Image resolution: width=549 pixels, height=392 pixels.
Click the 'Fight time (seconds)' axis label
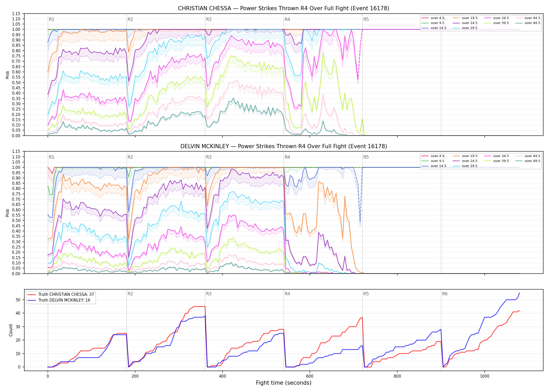pos(284,383)
